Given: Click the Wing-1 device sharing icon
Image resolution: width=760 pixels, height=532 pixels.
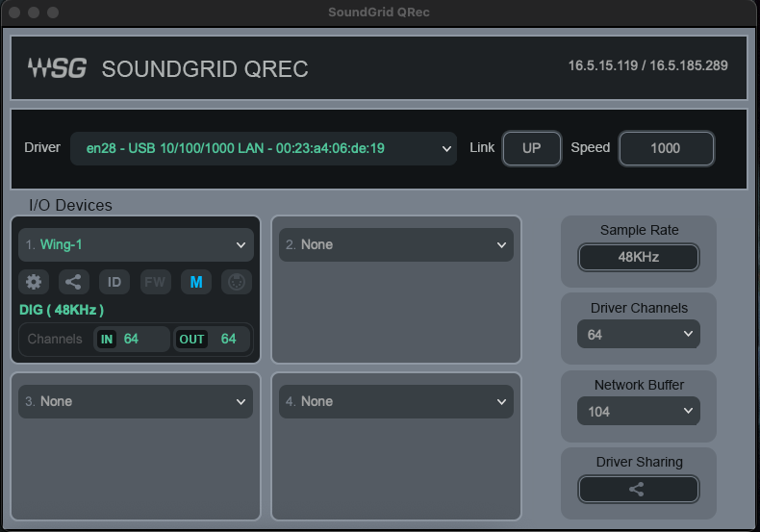Looking at the screenshot, I should 74,282.
